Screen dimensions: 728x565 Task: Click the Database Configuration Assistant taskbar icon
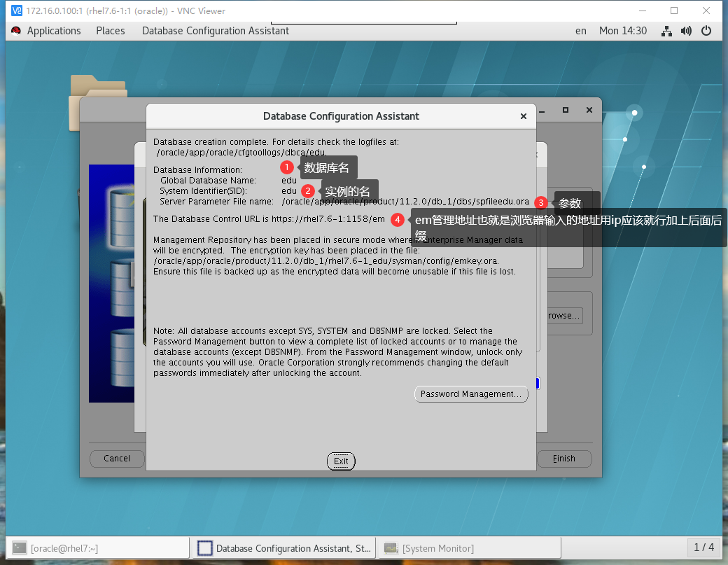point(204,547)
